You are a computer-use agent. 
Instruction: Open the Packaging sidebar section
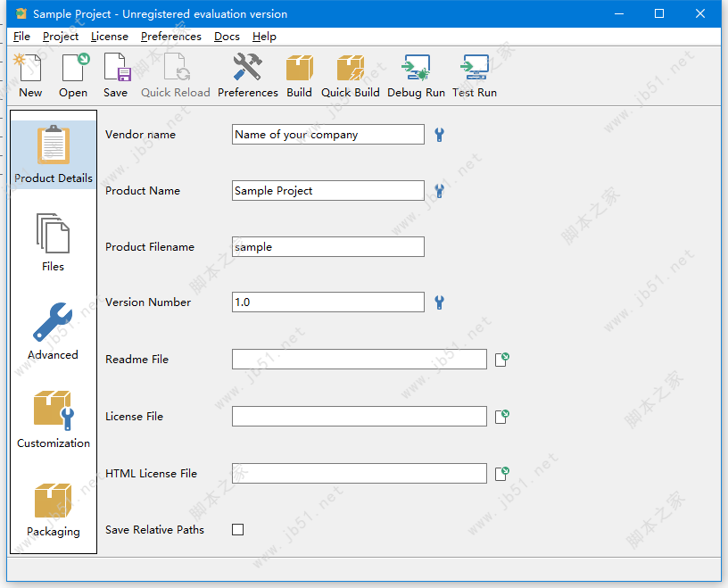point(53,510)
